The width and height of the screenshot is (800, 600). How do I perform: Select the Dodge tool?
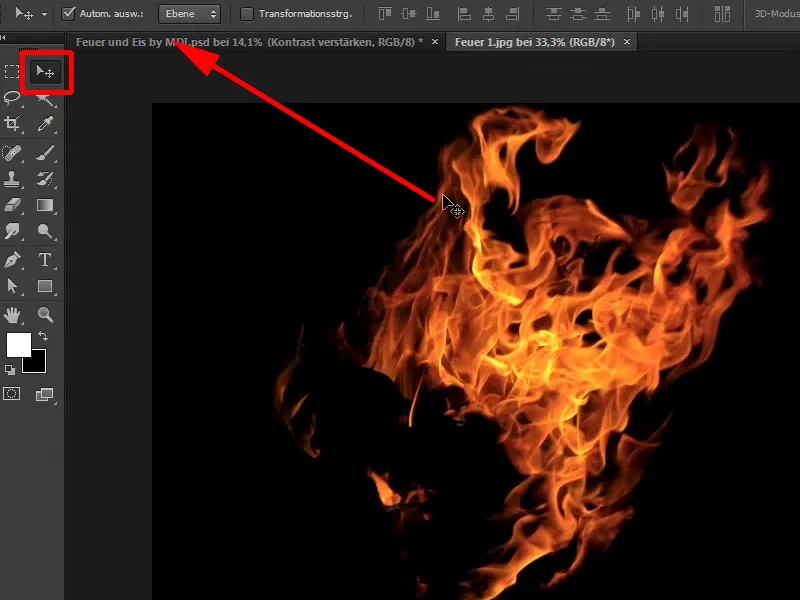click(45, 231)
